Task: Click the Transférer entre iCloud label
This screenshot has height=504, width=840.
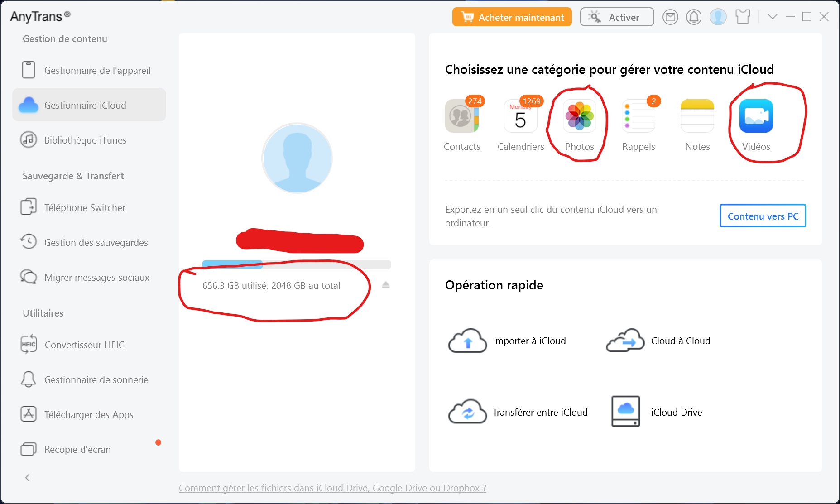Action: (540, 412)
